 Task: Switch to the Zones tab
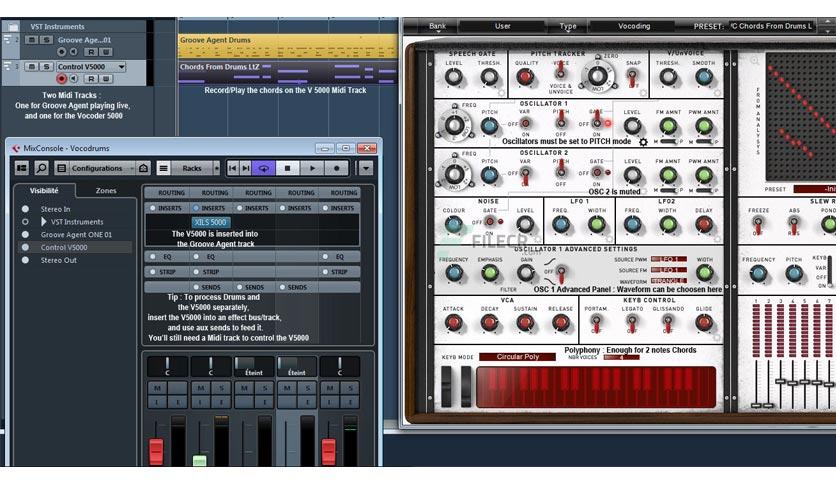[x=106, y=190]
